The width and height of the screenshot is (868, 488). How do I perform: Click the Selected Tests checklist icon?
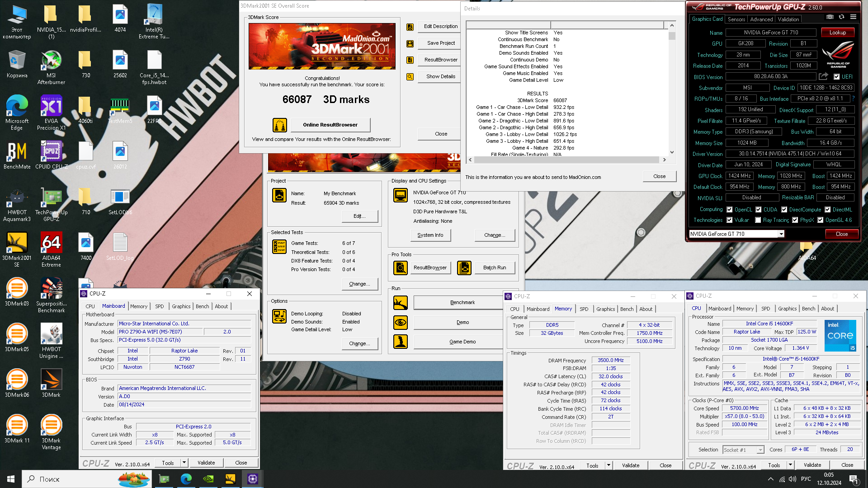coord(279,247)
